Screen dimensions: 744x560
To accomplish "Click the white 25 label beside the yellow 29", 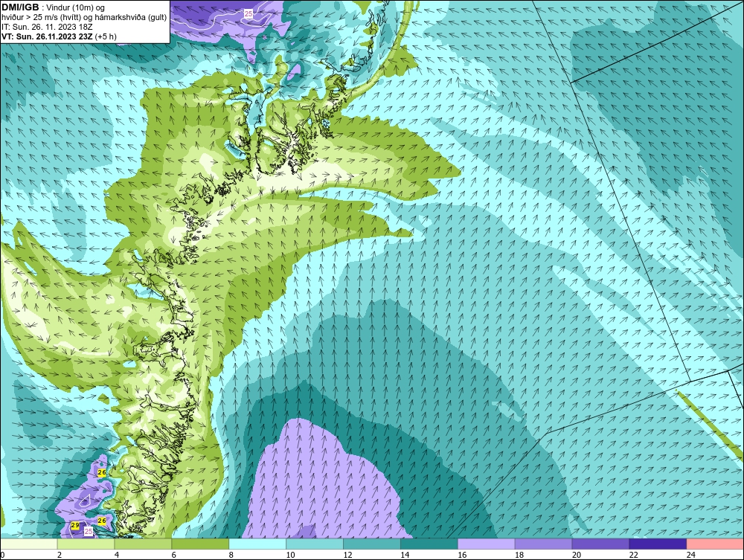I will pos(89,532).
